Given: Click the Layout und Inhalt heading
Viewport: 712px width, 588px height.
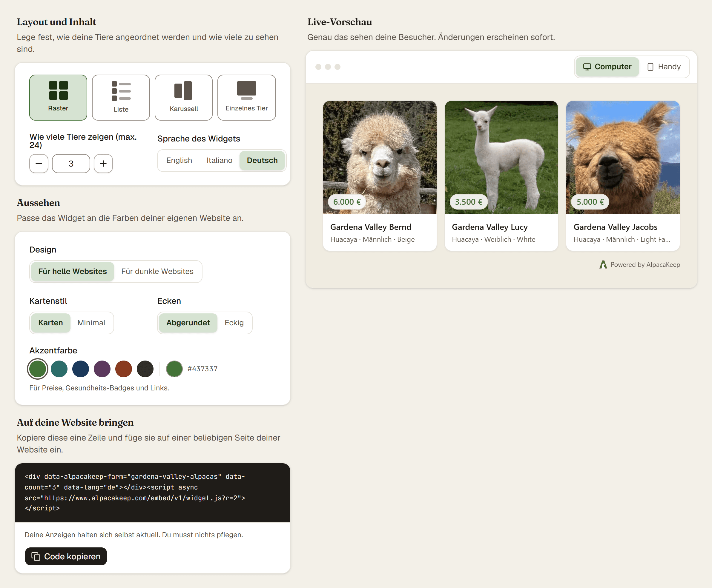Looking at the screenshot, I should (x=56, y=22).
